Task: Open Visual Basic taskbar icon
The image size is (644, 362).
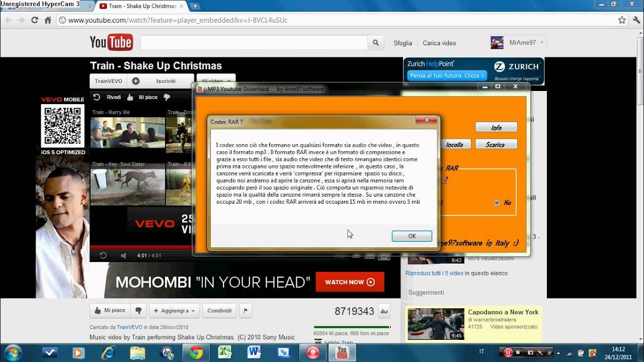Action: click(283, 353)
